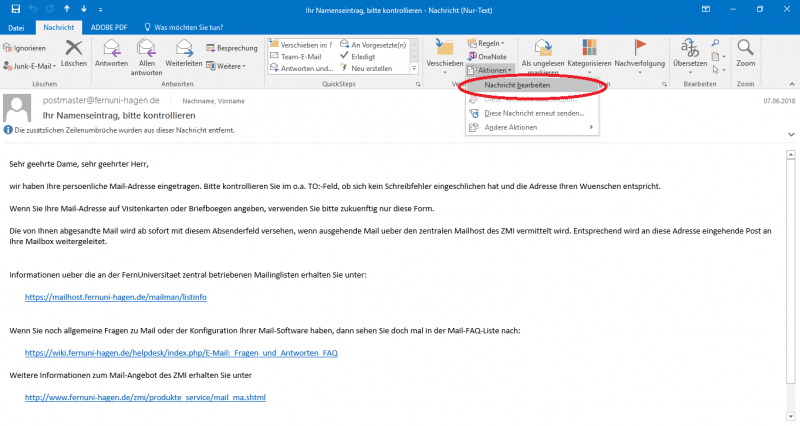Go to previous item with the up arrow
800x426 pixels.
click(x=66, y=9)
